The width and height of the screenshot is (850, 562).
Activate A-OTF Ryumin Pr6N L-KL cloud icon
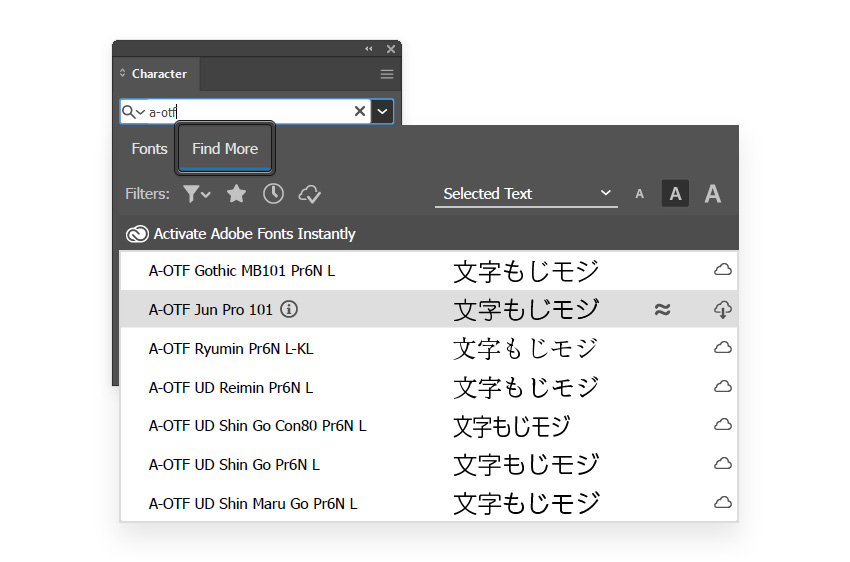tap(723, 347)
